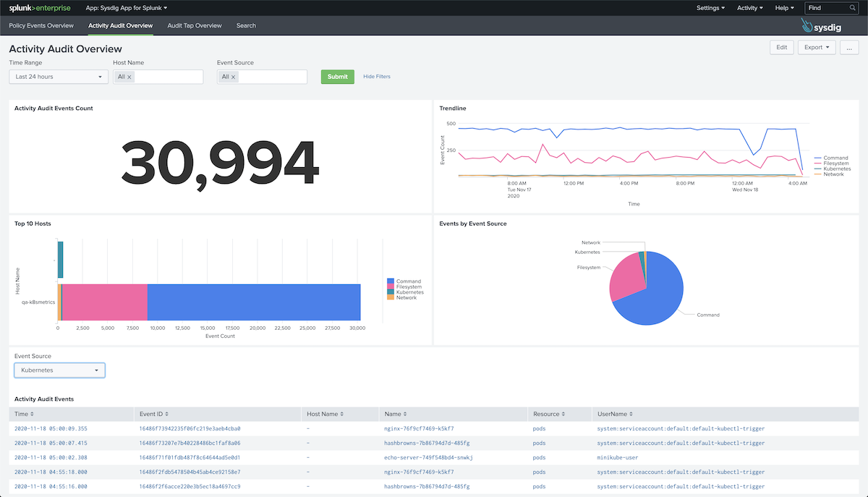Open the Settings menu

pyautogui.click(x=710, y=8)
